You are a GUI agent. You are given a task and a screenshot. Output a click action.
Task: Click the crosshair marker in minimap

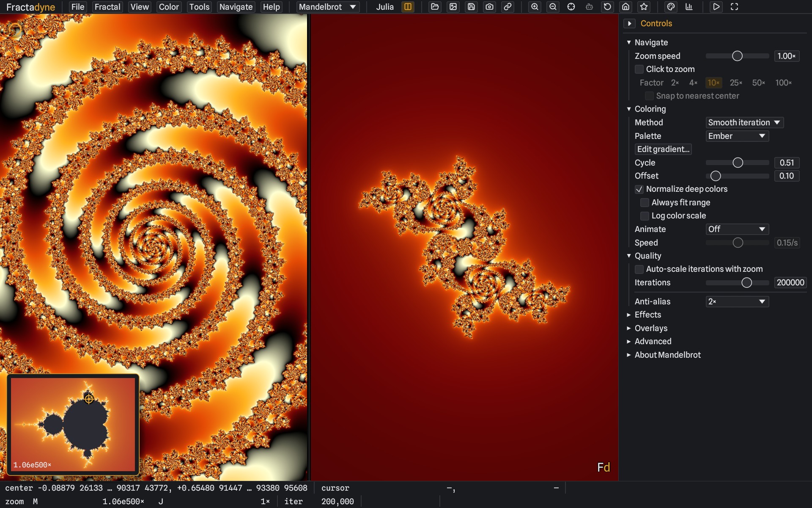pyautogui.click(x=89, y=398)
